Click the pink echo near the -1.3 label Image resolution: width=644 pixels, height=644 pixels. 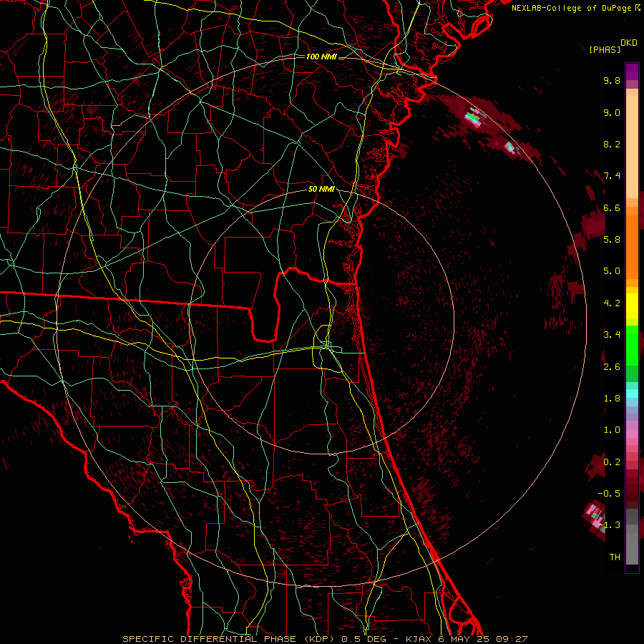594,518
